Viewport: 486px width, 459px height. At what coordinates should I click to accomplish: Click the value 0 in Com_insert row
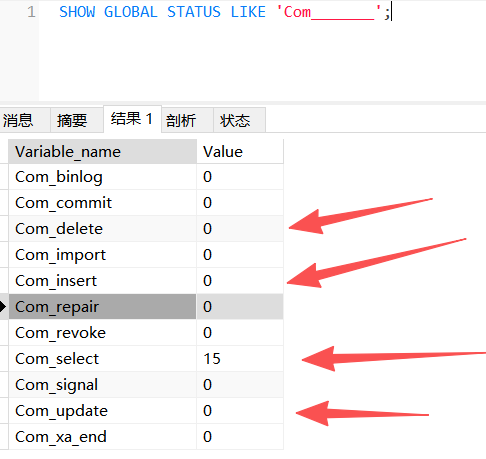click(240, 281)
